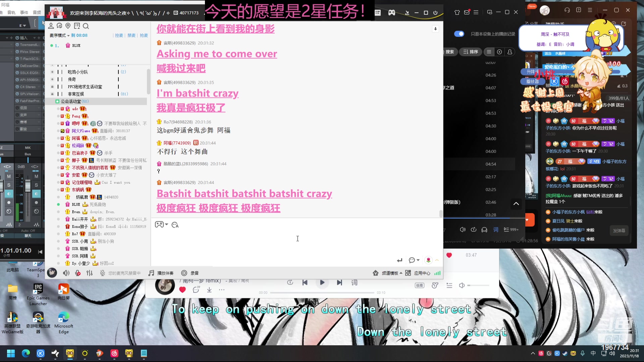Click the text style icon in chat input bar

click(175, 225)
